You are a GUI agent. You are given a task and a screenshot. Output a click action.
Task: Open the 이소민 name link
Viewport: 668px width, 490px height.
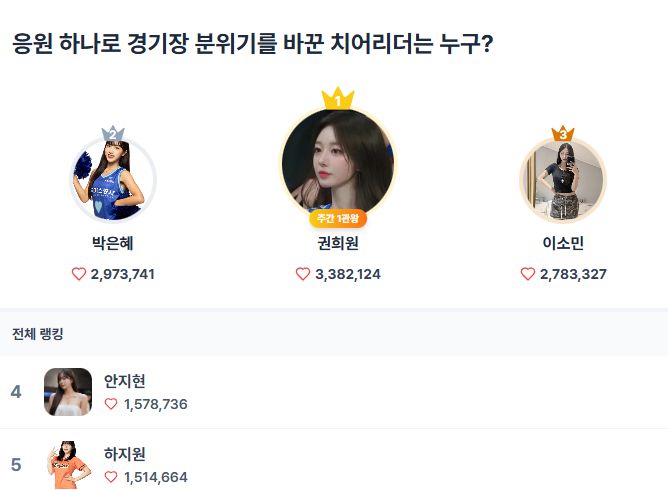coord(563,242)
